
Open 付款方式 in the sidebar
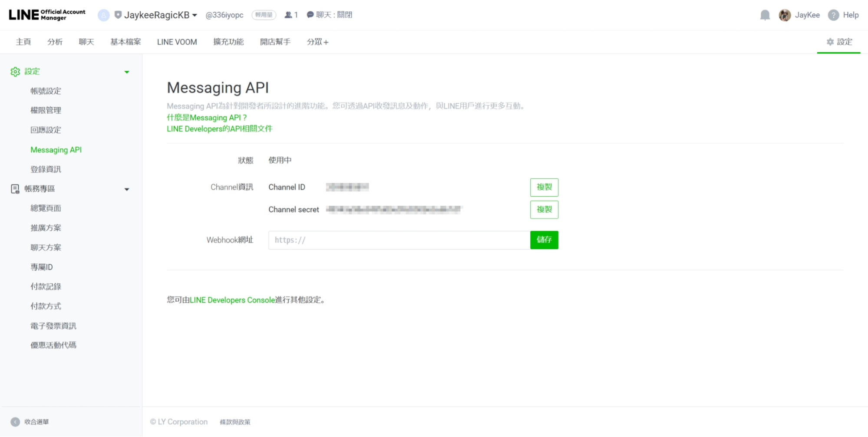click(x=46, y=306)
